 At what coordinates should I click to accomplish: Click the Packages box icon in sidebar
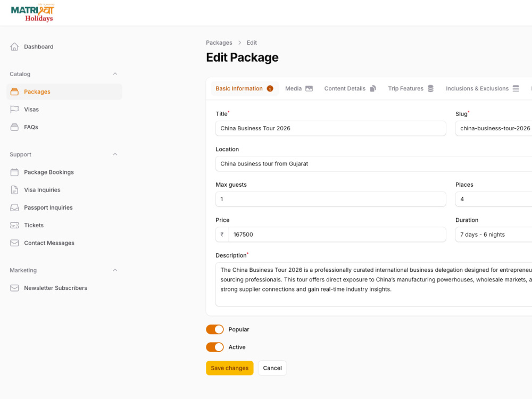(14, 92)
